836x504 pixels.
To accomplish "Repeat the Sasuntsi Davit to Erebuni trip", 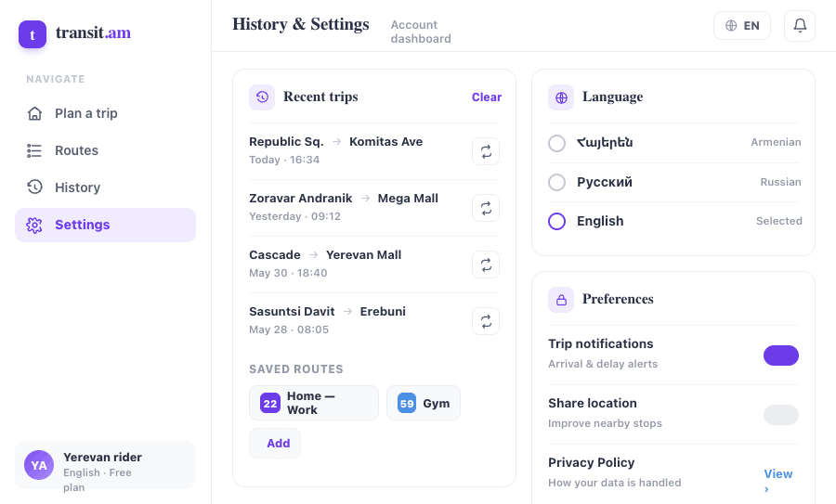I will (486, 321).
